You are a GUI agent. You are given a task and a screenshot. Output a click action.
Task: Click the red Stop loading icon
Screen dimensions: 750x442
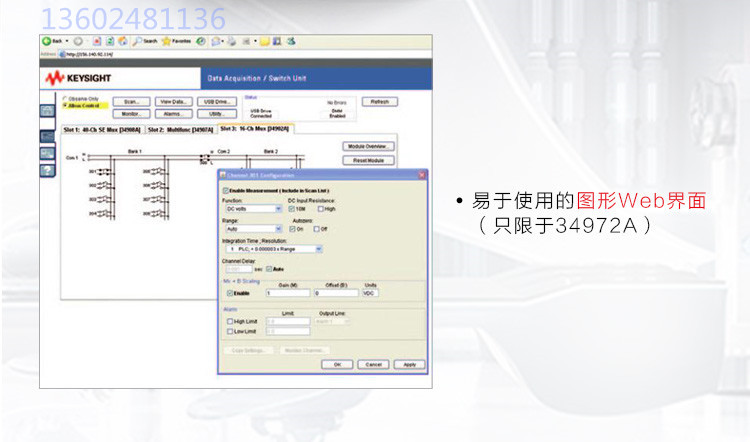click(x=97, y=41)
